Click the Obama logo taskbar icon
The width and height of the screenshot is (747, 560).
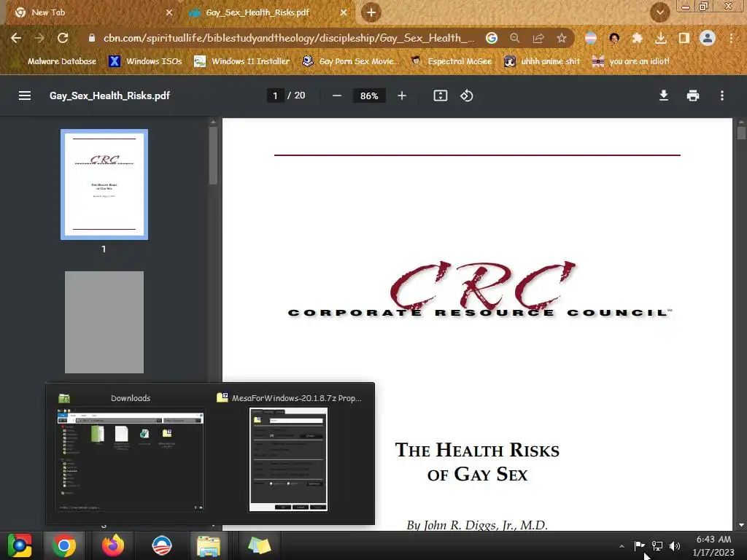point(161,545)
